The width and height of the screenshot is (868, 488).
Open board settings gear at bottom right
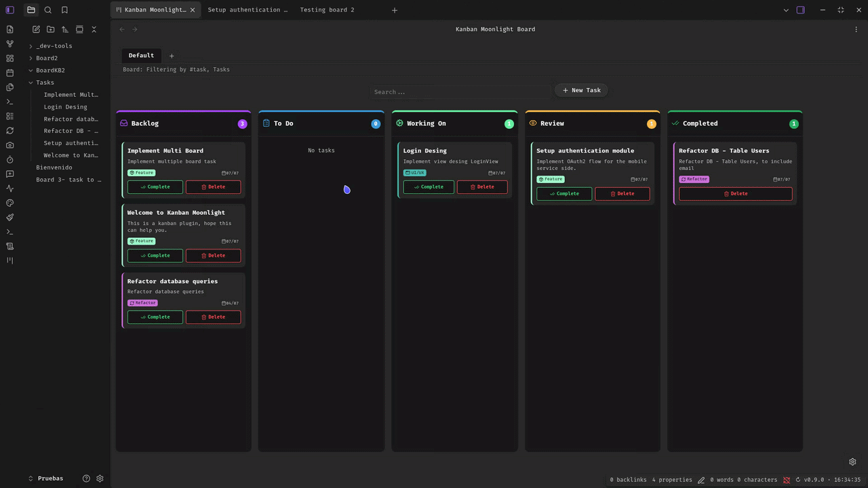(x=852, y=462)
